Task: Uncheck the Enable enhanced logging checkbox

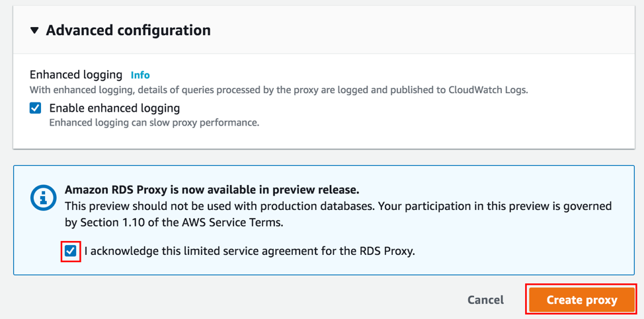Action: tap(36, 108)
